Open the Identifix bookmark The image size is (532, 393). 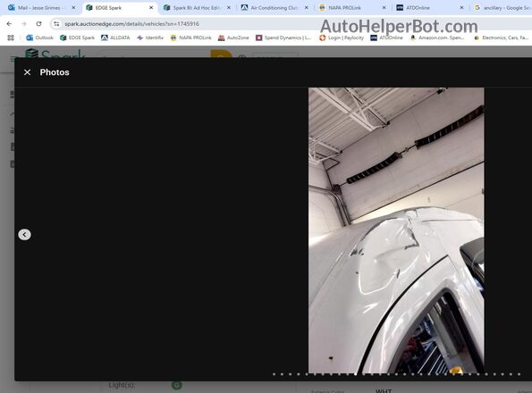(150, 38)
